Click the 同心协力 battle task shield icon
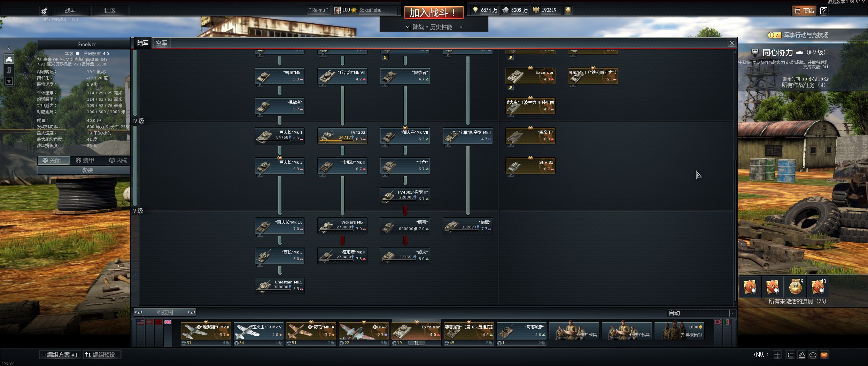Image resolution: width=868 pixels, height=366 pixels. (755, 53)
